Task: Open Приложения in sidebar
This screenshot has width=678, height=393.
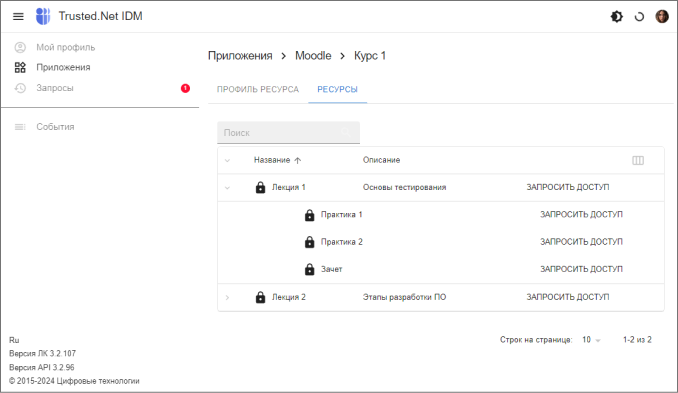Action: 63,67
